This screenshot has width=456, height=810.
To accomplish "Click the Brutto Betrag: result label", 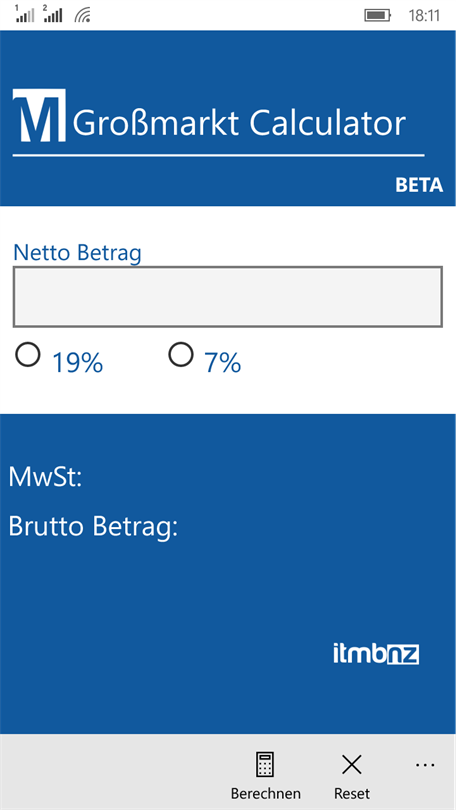I will click(93, 527).
